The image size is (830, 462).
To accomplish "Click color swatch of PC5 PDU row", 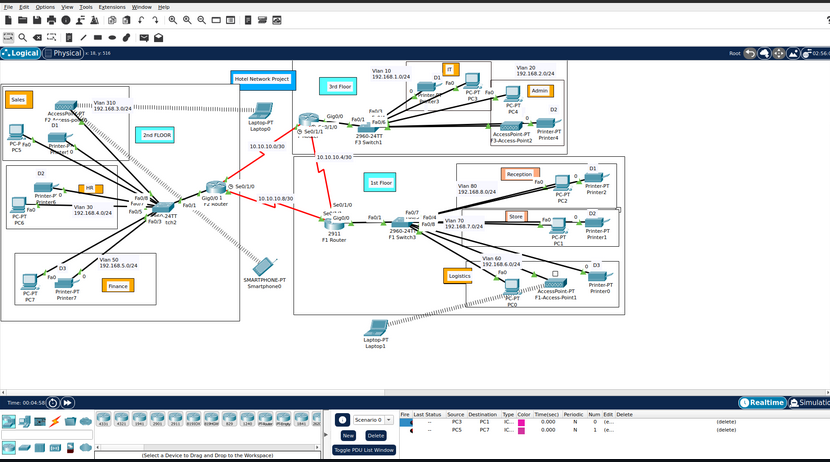I will pos(521,430).
